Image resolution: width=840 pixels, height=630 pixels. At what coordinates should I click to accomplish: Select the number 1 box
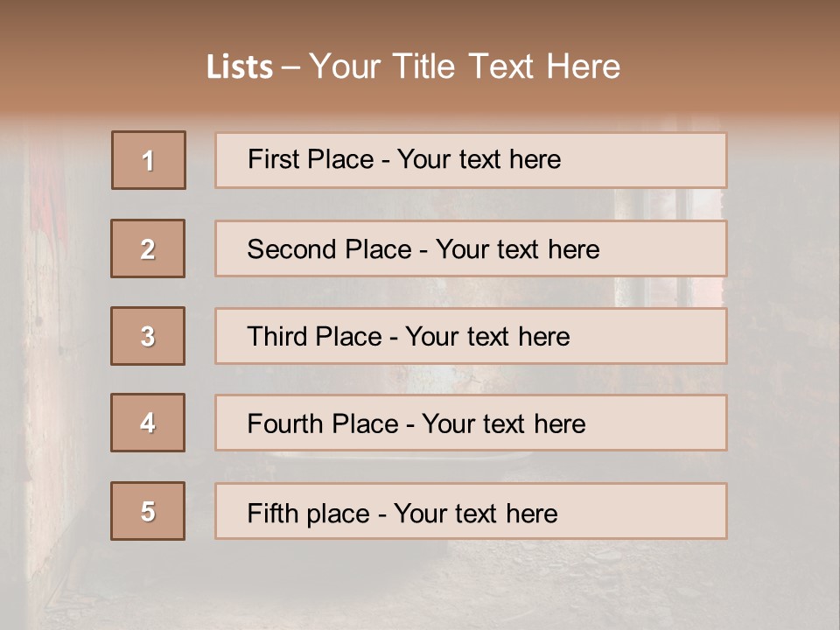(x=149, y=160)
